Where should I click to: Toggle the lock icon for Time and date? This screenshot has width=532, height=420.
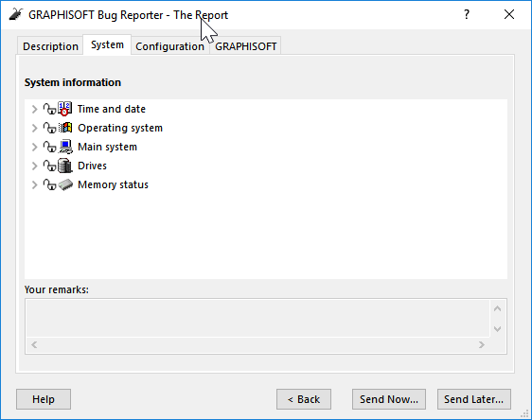point(49,109)
